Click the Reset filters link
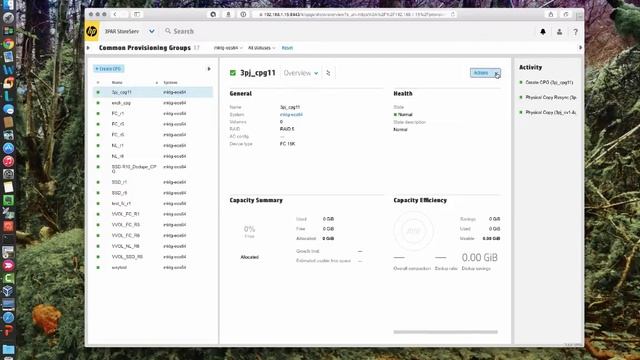640x360 pixels. pos(287,48)
